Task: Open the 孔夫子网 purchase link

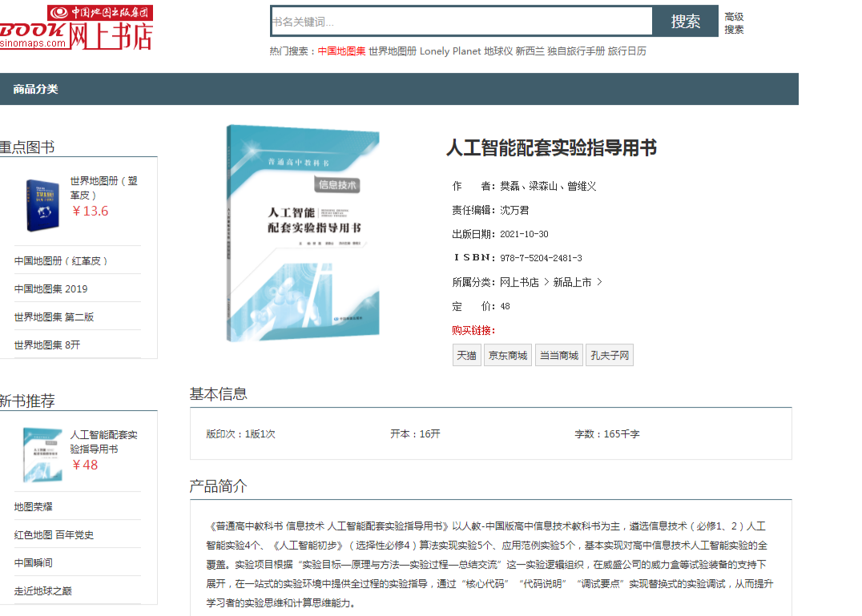Action: click(610, 356)
